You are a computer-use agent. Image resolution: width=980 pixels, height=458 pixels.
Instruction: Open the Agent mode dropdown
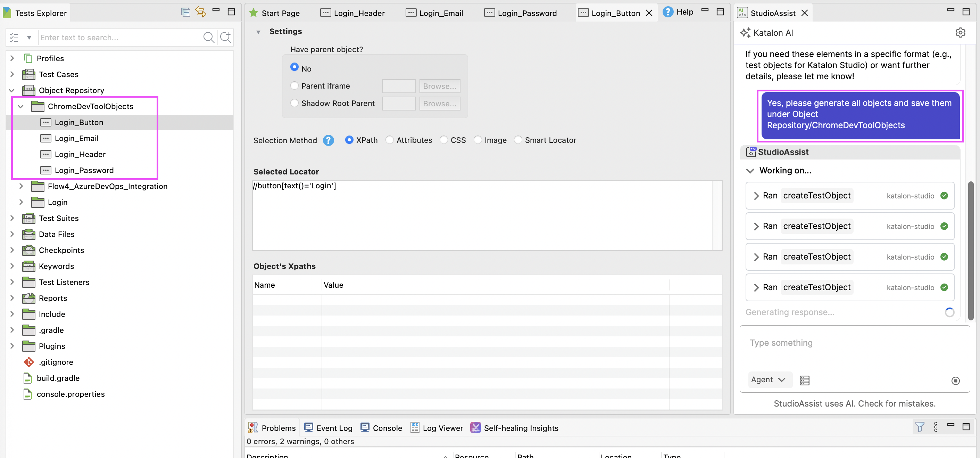[x=769, y=379]
